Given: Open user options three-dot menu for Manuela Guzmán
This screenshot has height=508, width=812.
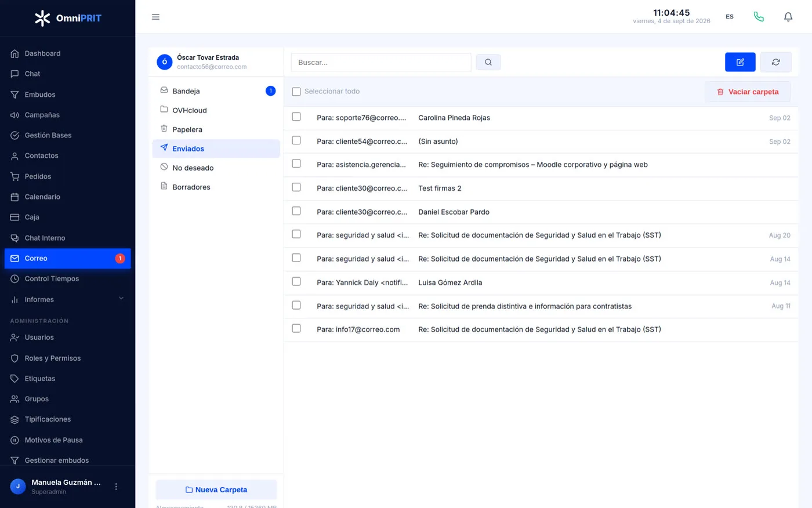Looking at the screenshot, I should point(116,487).
